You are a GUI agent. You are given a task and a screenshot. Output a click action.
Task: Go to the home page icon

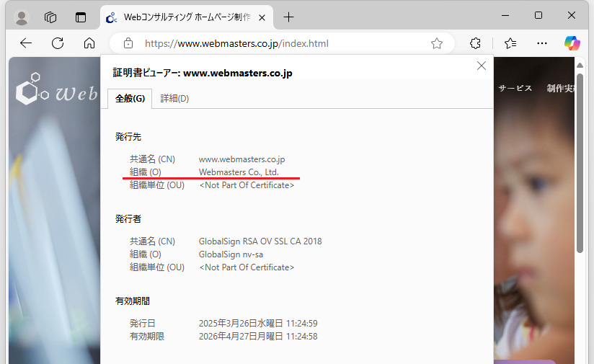tap(89, 43)
